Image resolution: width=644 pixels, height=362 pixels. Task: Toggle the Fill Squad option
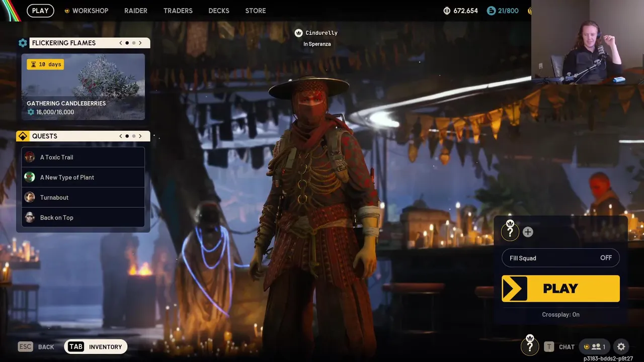tap(560, 258)
